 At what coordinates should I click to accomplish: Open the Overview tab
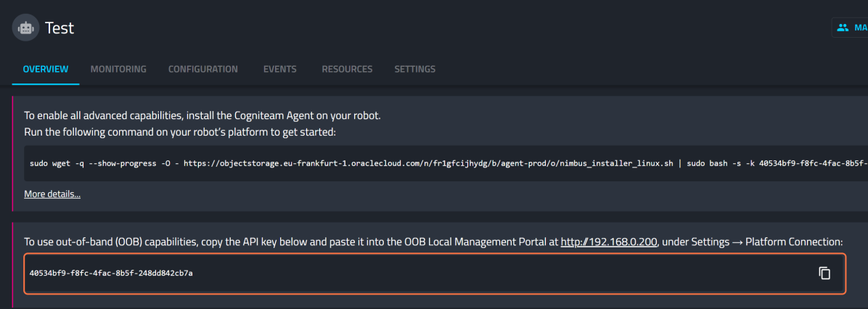tap(46, 70)
